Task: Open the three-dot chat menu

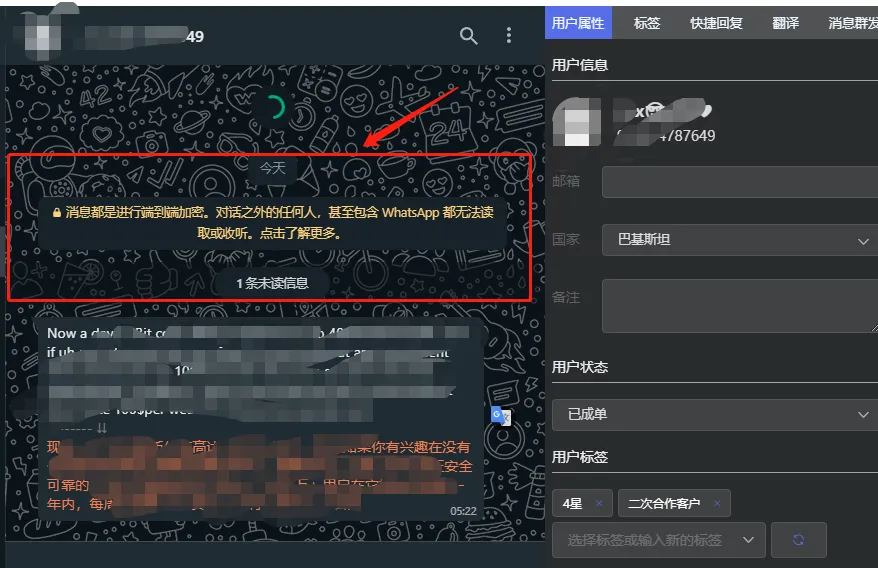Action: pos(508,35)
